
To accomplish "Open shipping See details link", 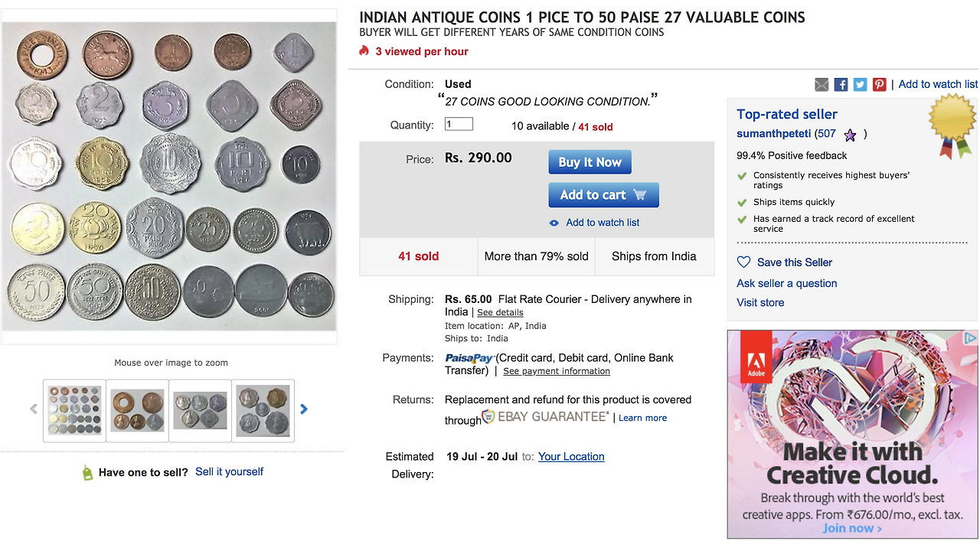I will pos(500,312).
